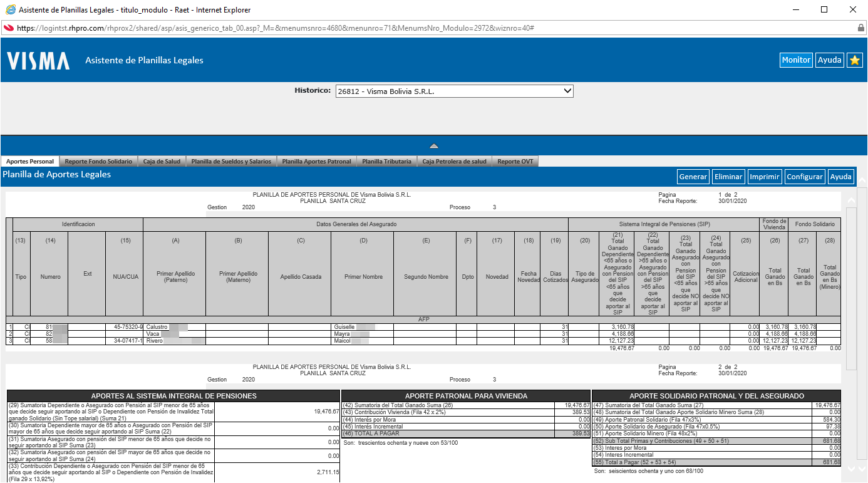Click the APORTES AL SISTEMA INTEGRAL DE PENSIONES header
868x483 pixels.
173,396
